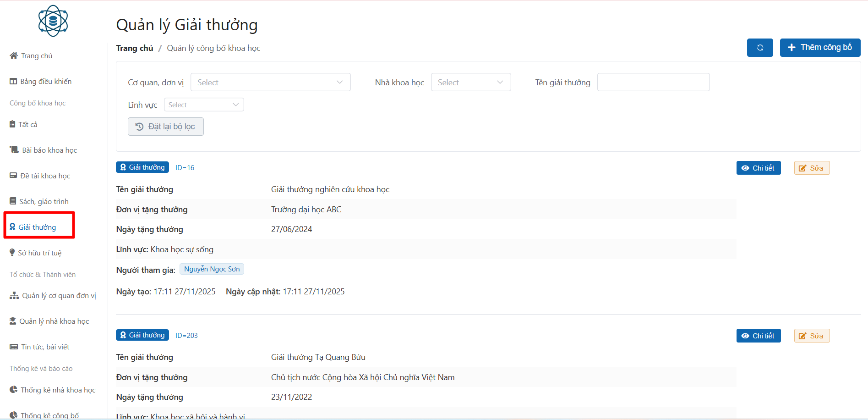Screen dimensions: 868x420
Task: Click the Tên giải thưởng input field
Action: pyautogui.click(x=653, y=83)
